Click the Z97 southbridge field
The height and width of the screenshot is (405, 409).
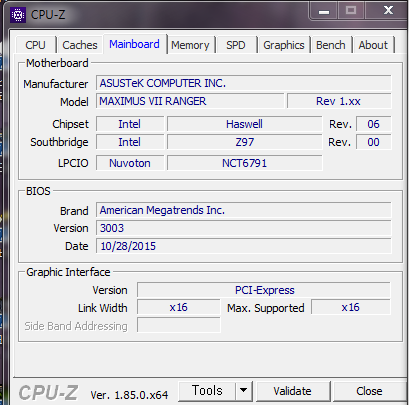tap(245, 142)
